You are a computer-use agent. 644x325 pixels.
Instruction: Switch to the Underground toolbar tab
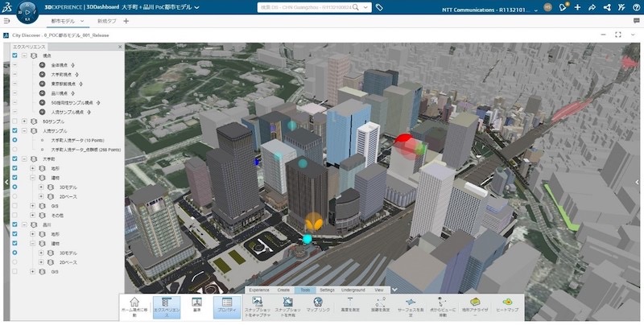click(x=353, y=290)
